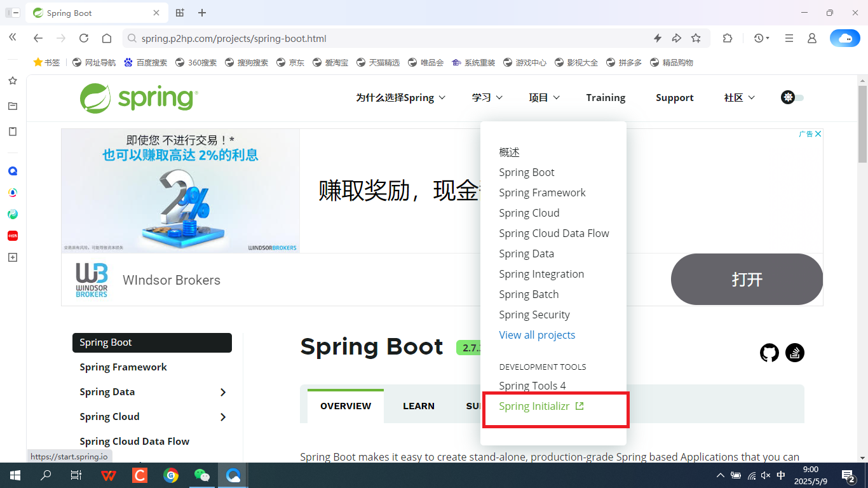Switch to the OVERVIEW tab
The height and width of the screenshot is (488, 868).
pos(346,406)
